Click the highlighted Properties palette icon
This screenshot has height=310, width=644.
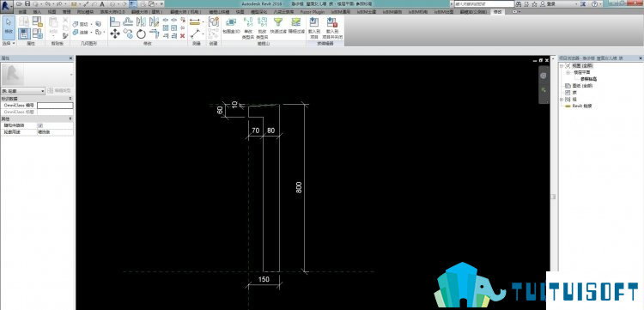click(24, 33)
